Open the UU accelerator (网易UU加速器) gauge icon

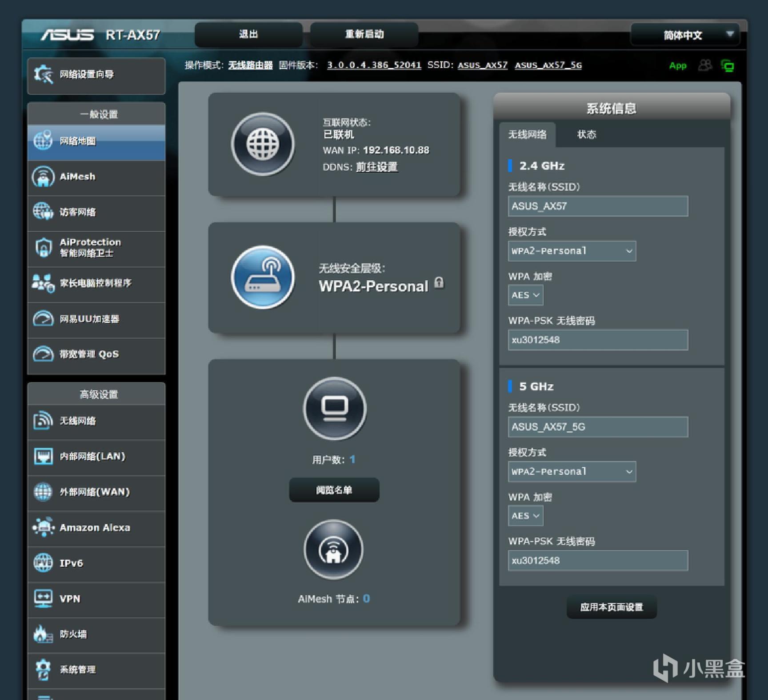click(43, 318)
